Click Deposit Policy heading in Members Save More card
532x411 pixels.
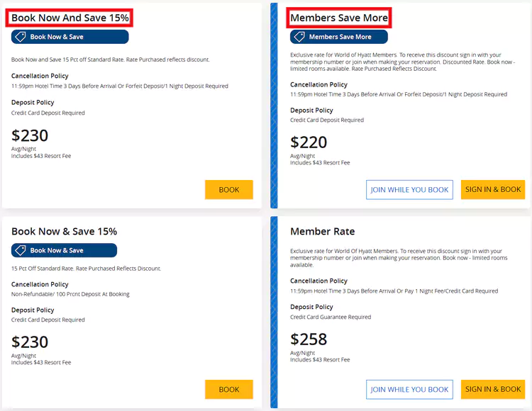(x=311, y=111)
